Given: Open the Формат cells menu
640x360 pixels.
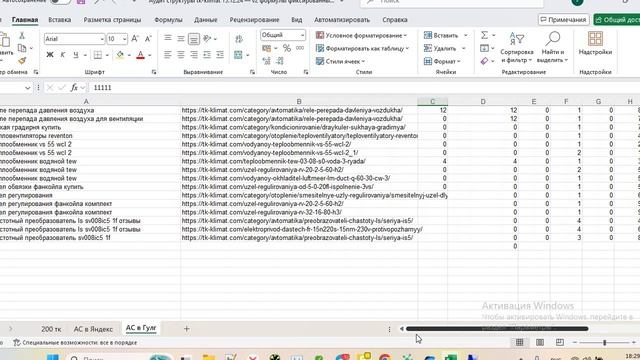Looking at the screenshot, I should pyautogui.click(x=442, y=61).
